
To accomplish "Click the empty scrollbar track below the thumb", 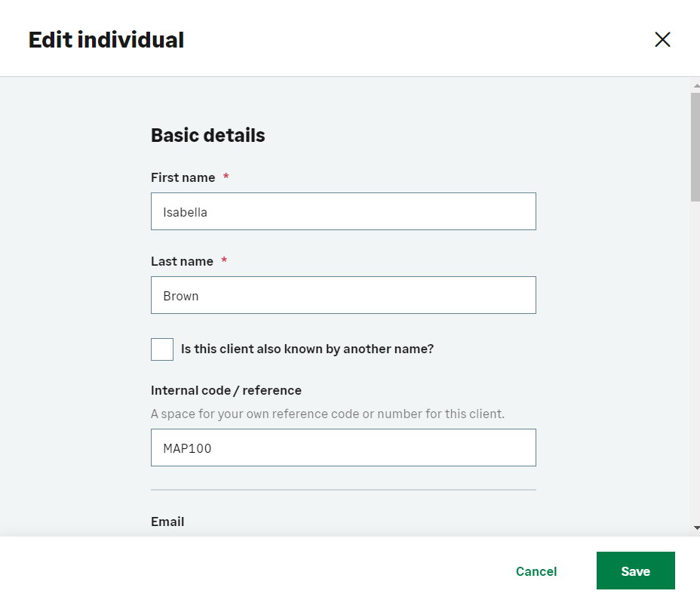I will click(695, 362).
